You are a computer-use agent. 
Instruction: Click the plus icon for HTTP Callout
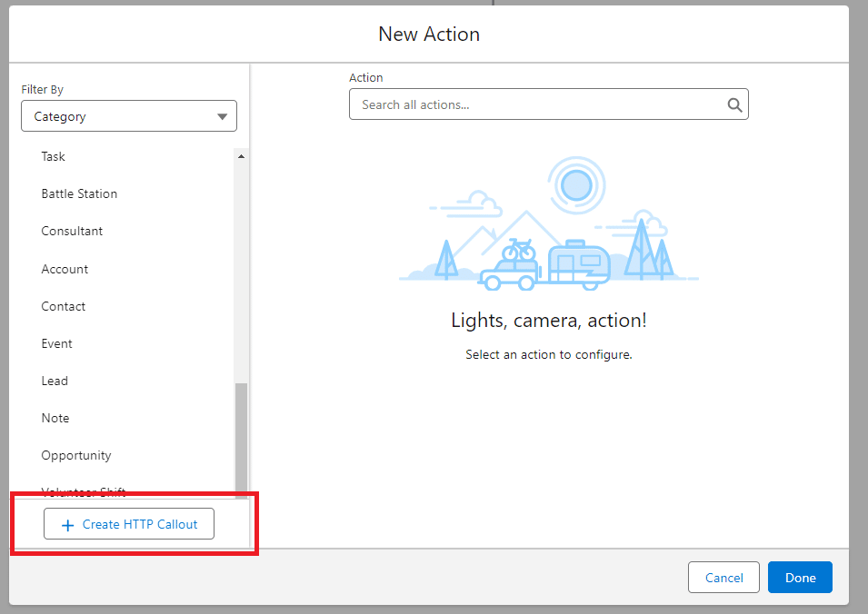67,525
